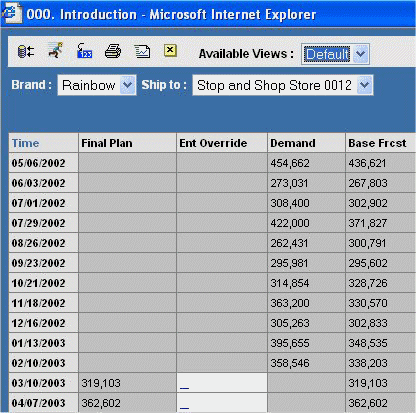Select the 01/13/2003 time row label
This screenshot has height=413, width=416.
point(43,343)
